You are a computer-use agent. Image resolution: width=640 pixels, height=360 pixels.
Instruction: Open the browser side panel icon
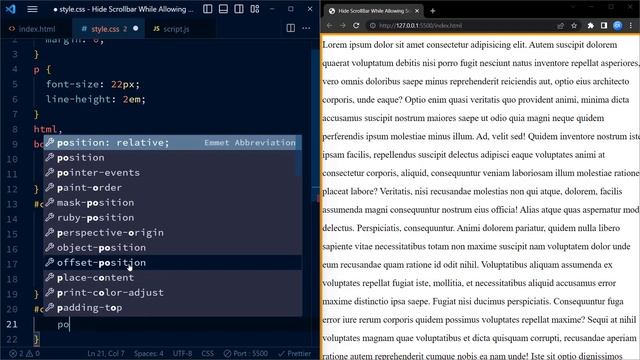604,26
